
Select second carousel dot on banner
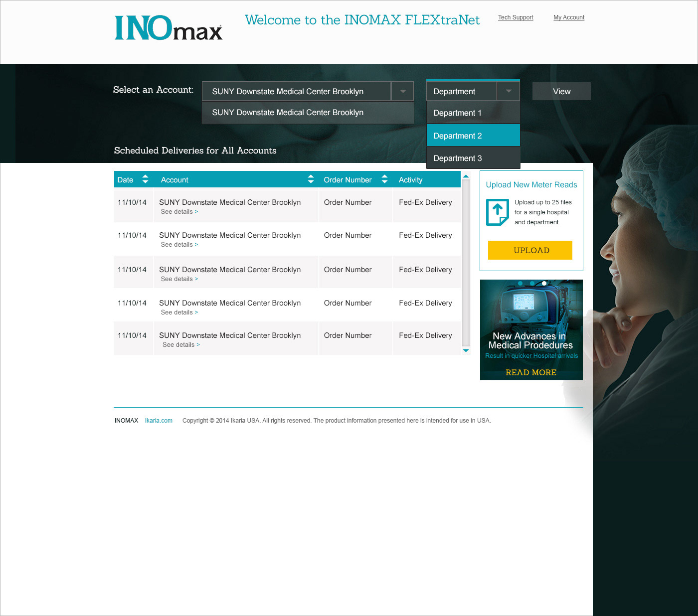(532, 283)
